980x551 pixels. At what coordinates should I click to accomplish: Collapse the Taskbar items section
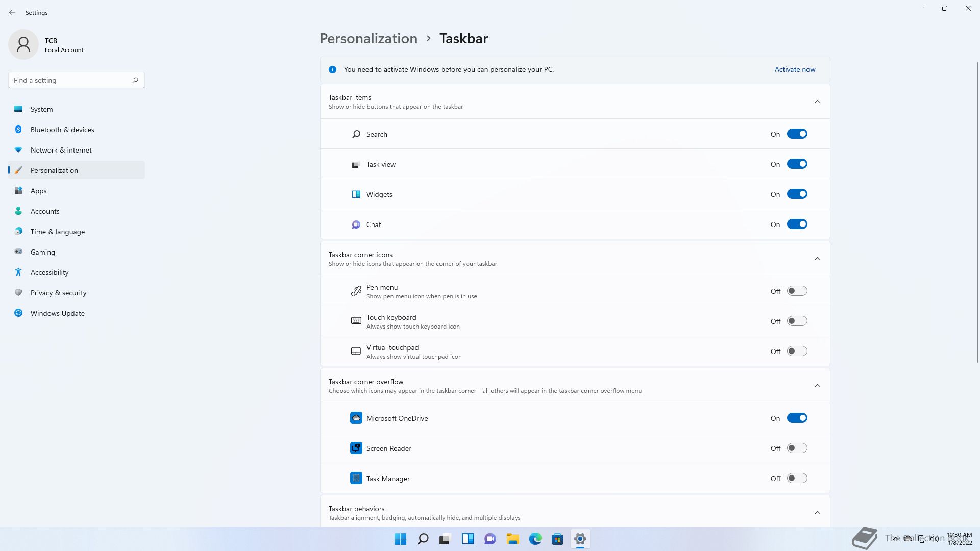point(817,102)
